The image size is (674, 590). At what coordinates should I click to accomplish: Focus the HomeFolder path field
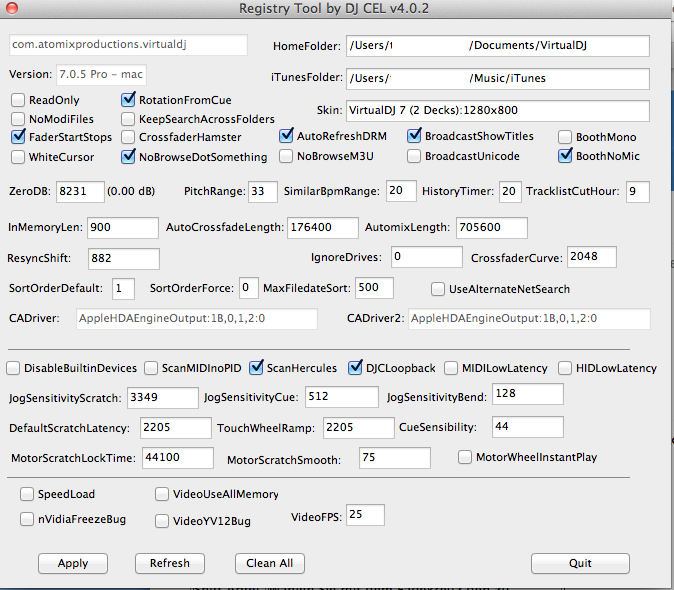tap(498, 46)
